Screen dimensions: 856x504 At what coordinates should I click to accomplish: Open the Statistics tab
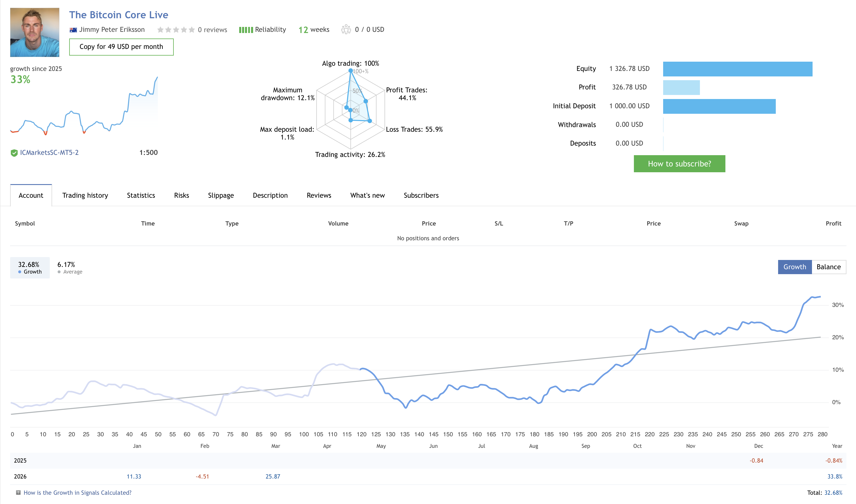141,195
